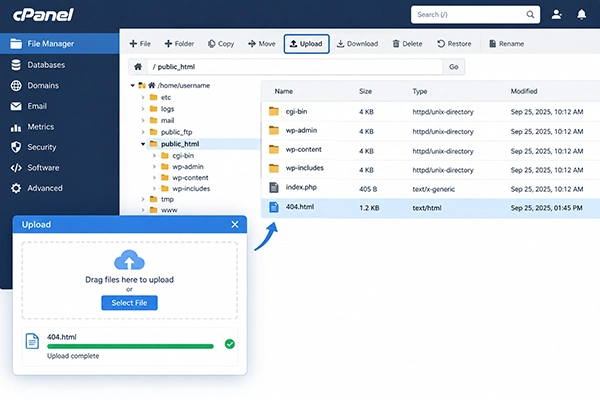Open File Manager in sidebar

click(59, 44)
